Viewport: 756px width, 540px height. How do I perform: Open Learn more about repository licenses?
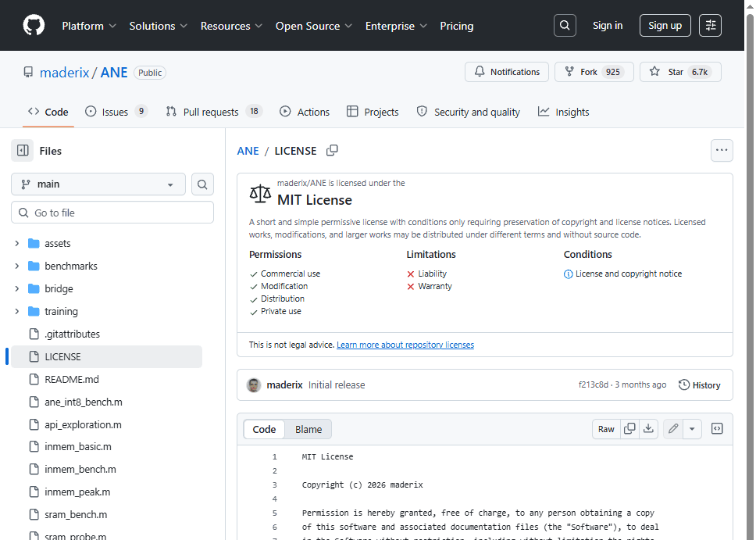point(405,345)
